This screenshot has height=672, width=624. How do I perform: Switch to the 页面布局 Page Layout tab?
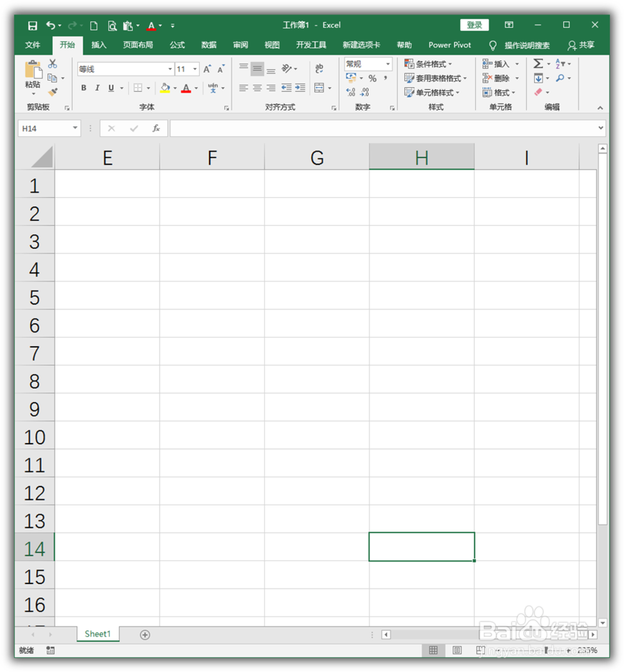tap(138, 45)
